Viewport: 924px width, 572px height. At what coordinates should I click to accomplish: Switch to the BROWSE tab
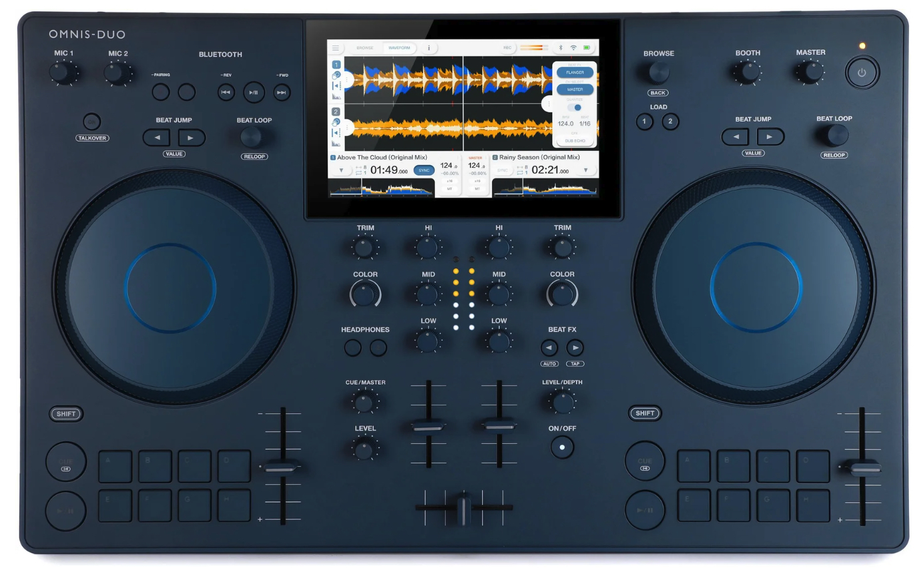[365, 48]
